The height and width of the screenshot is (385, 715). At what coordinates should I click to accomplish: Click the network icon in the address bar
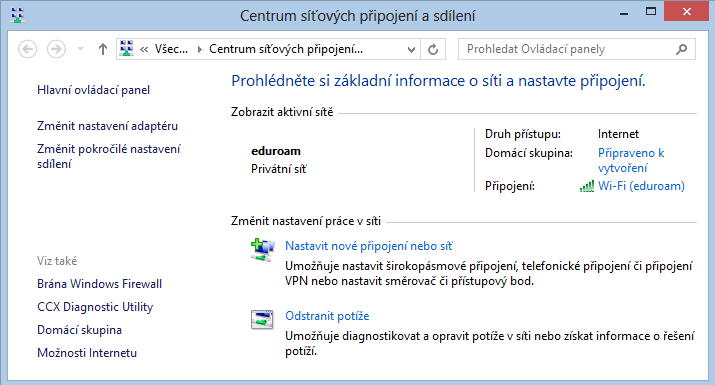tap(127, 48)
